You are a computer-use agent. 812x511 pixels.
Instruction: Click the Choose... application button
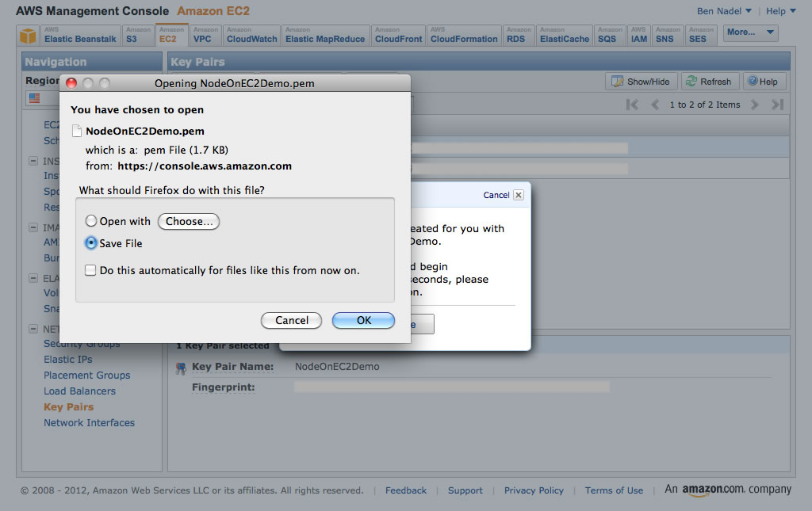(189, 221)
